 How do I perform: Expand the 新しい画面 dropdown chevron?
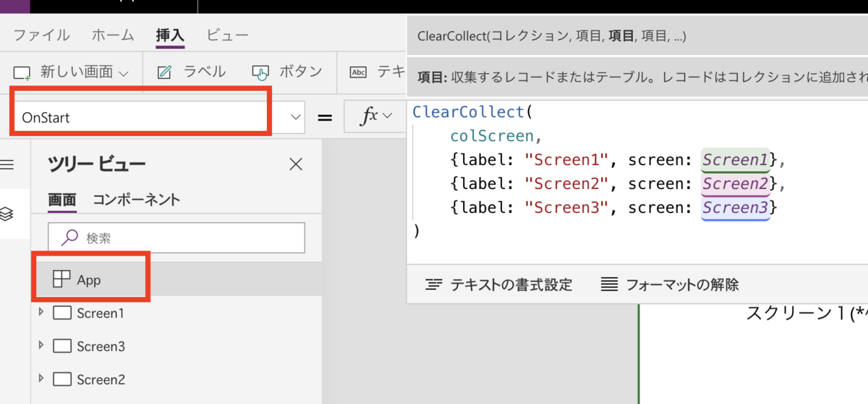pos(123,72)
